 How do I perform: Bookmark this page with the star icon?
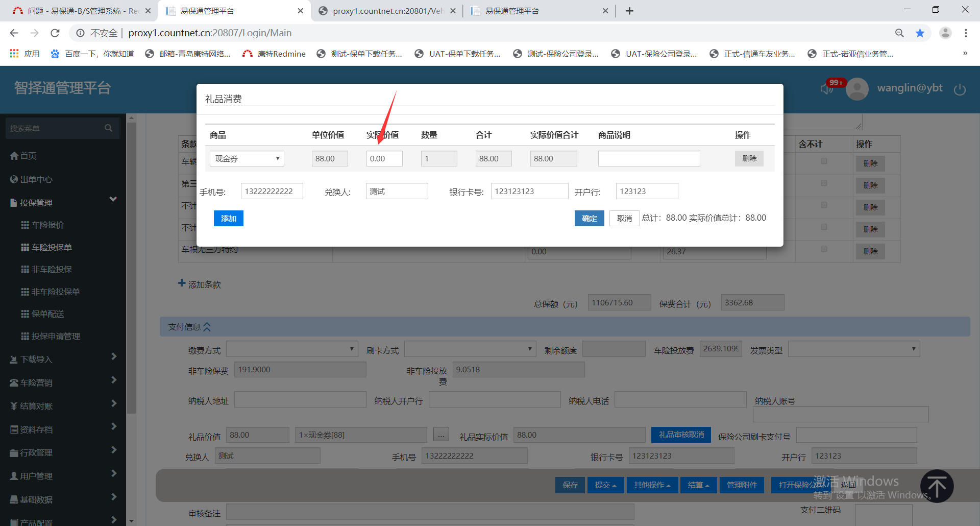[920, 33]
